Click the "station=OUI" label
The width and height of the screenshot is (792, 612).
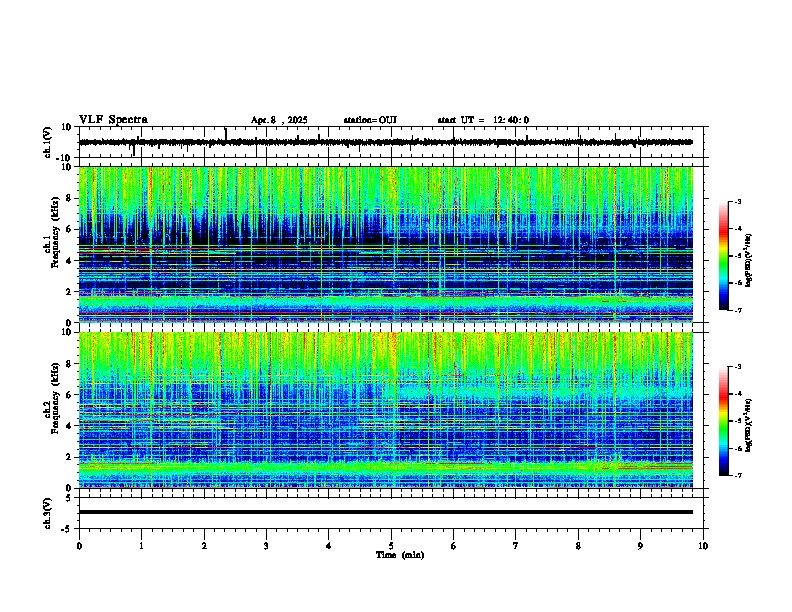pyautogui.click(x=370, y=120)
